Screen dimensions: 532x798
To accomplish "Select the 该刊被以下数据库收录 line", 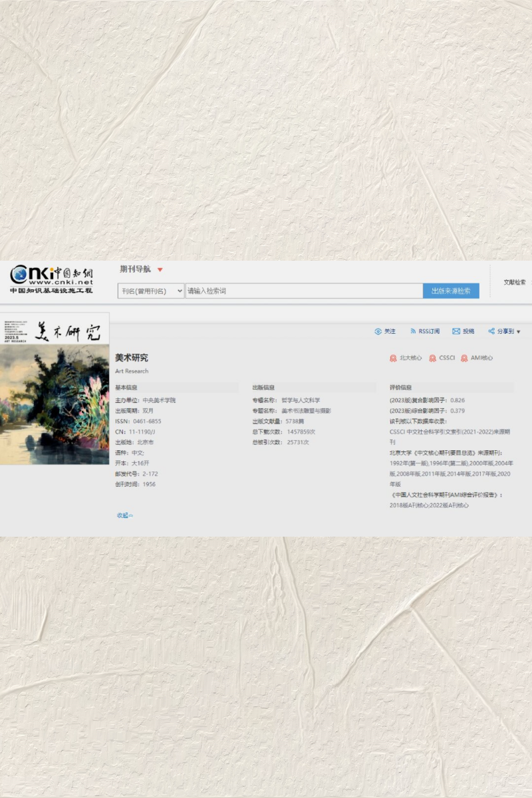I will 418,422.
